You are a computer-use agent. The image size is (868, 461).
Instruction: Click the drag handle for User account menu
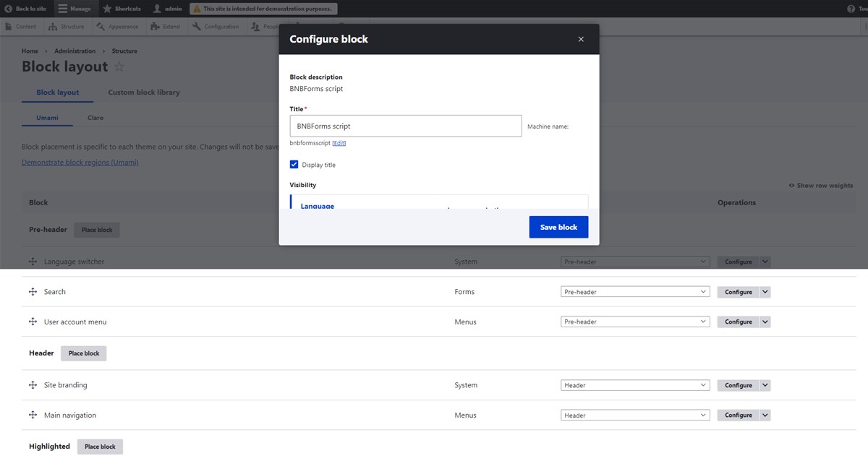[33, 322]
